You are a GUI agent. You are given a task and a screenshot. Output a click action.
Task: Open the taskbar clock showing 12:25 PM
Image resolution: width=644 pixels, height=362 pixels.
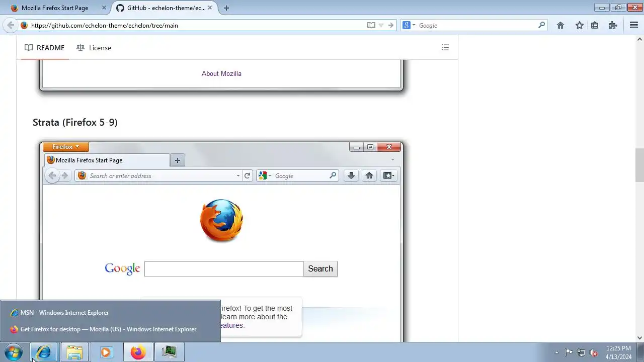pyautogui.click(x=618, y=352)
